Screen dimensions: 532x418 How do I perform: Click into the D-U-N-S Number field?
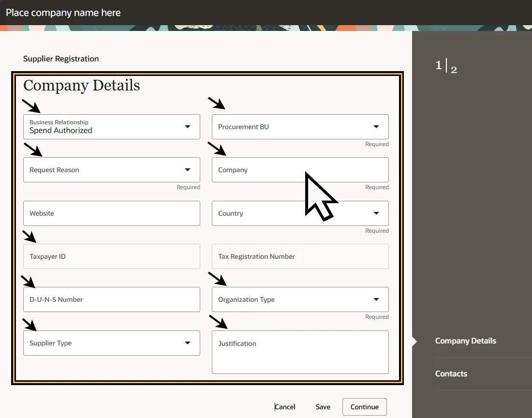click(111, 299)
